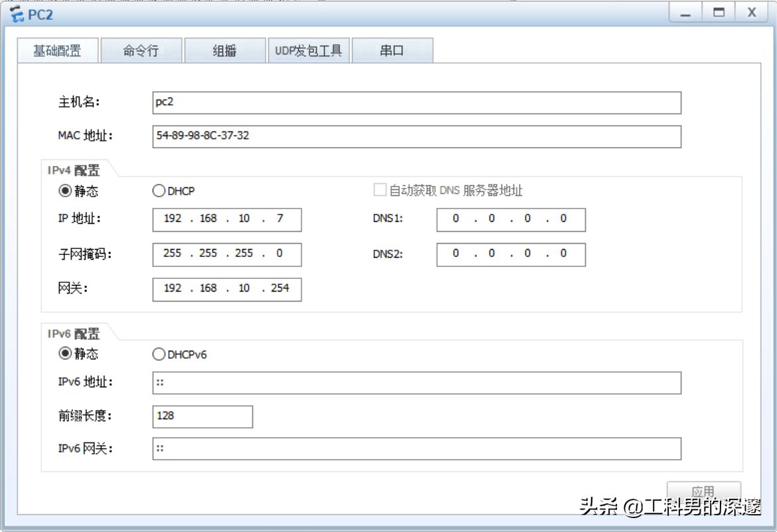Click the IP 地址 field
777x532 pixels.
(226, 219)
